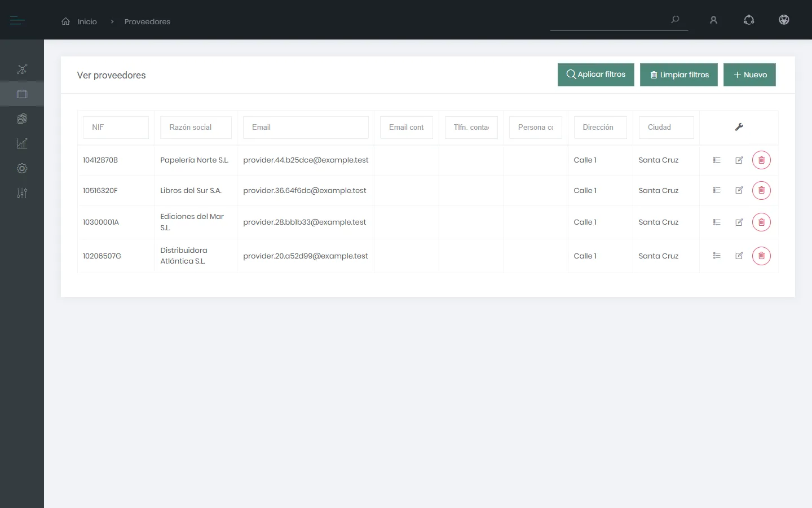Create a new provider with Nuevo
This screenshot has width=812, height=508.
[749, 75]
